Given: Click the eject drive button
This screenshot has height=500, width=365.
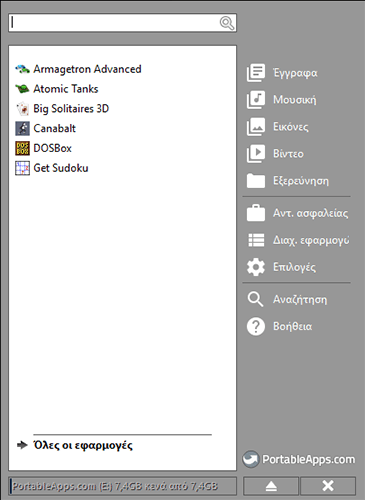Looking at the screenshot, I should 271,486.
